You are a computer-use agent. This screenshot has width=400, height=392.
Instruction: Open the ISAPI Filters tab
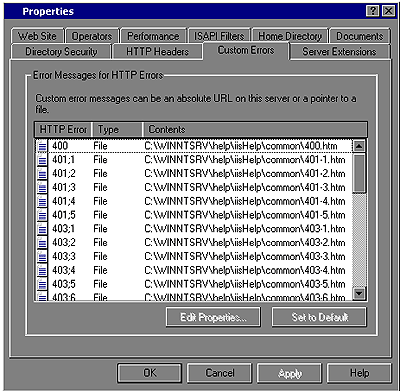(219, 36)
